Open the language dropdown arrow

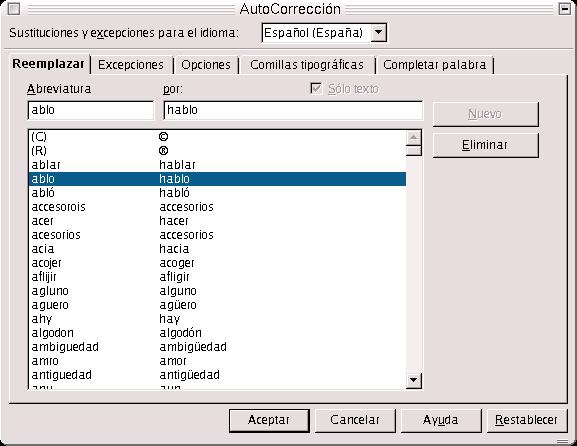(378, 33)
